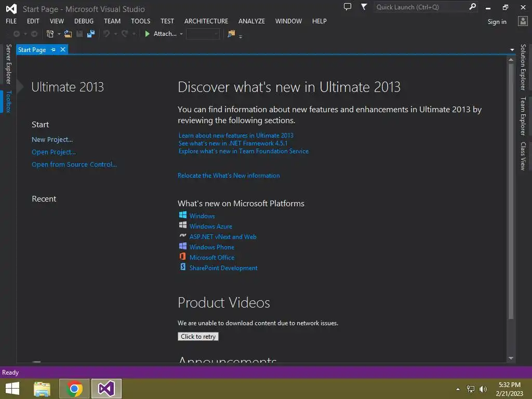This screenshot has height=399, width=532.
Task: Open the HELP menu
Action: (x=320, y=21)
